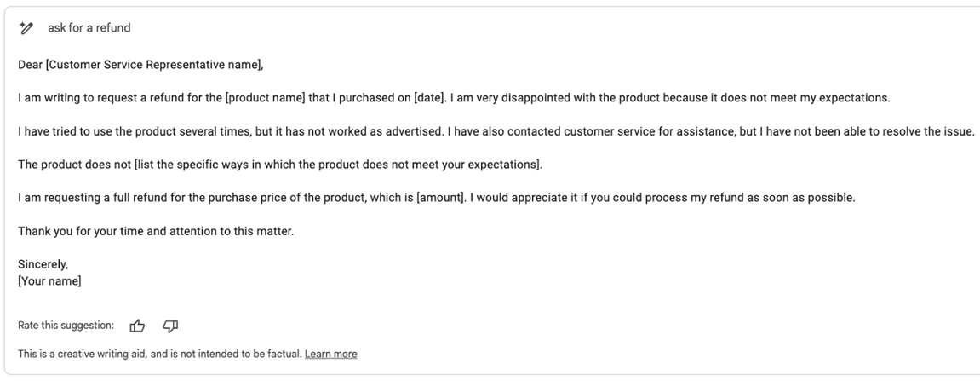Open the Learn more link
980x381 pixels.
pos(330,354)
